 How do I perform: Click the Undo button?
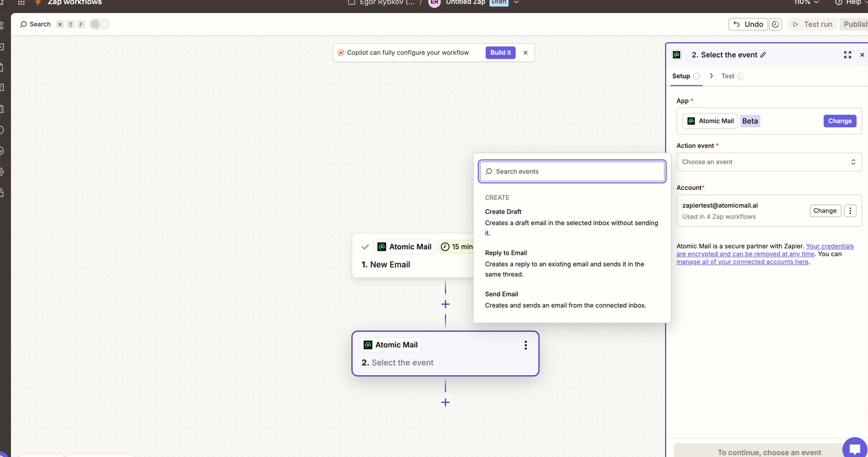(748, 24)
